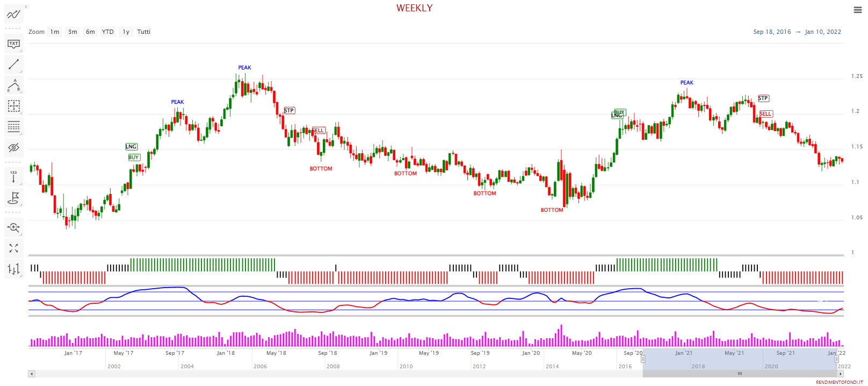Click the 1.25 price axis label
Viewport: 868px width, 386px height.
pos(857,76)
